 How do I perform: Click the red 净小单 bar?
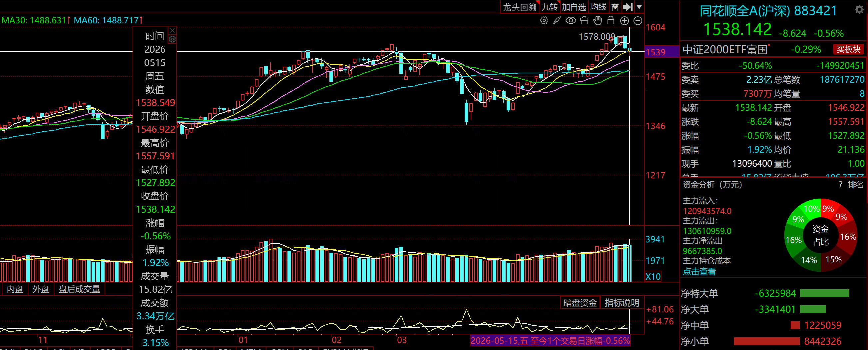[x=767, y=341]
